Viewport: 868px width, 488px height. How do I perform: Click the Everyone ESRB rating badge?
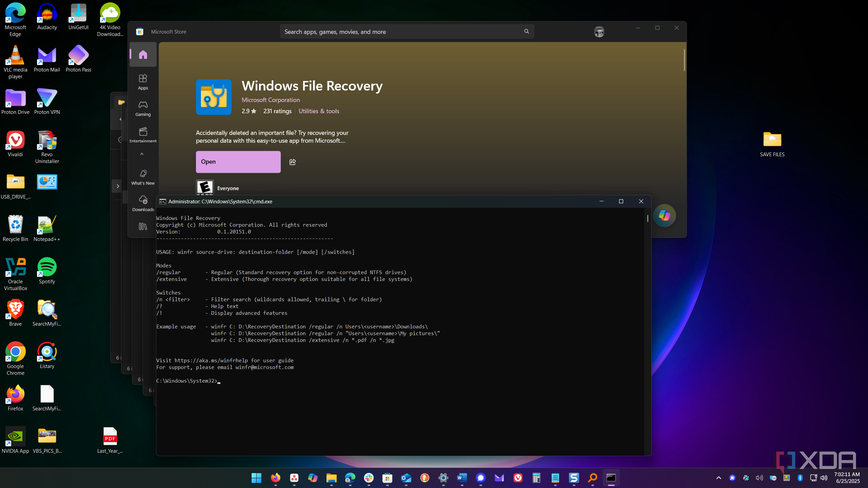205,188
